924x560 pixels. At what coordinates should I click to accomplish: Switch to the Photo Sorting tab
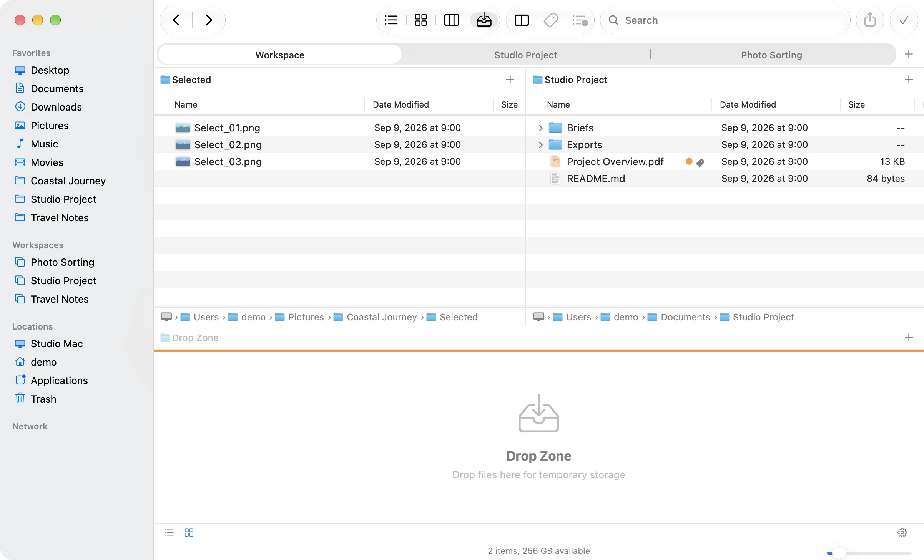coord(771,55)
